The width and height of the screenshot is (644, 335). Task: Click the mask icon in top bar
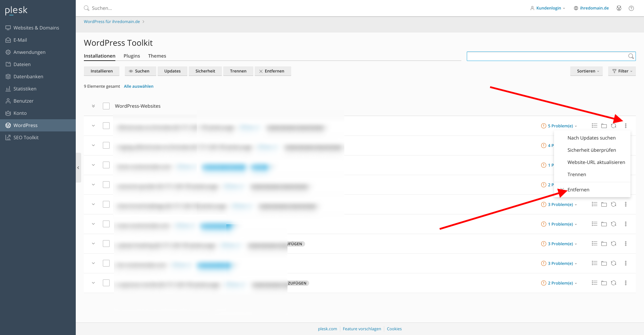click(619, 8)
